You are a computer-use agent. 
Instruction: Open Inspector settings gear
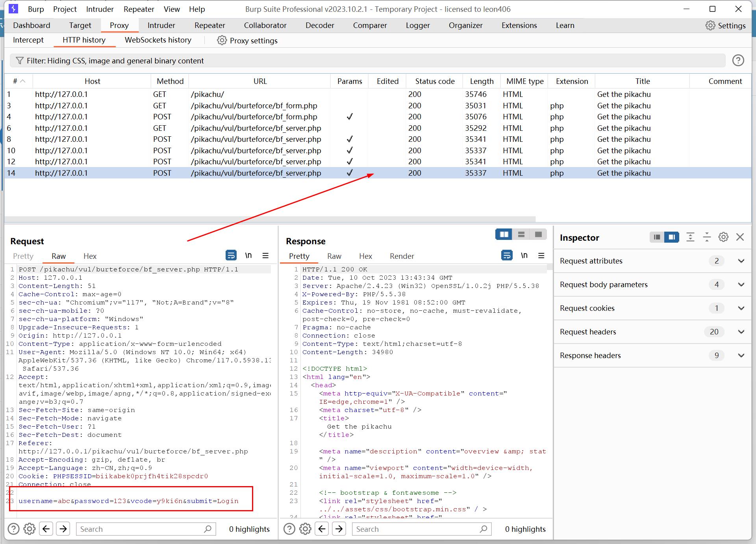click(x=723, y=237)
